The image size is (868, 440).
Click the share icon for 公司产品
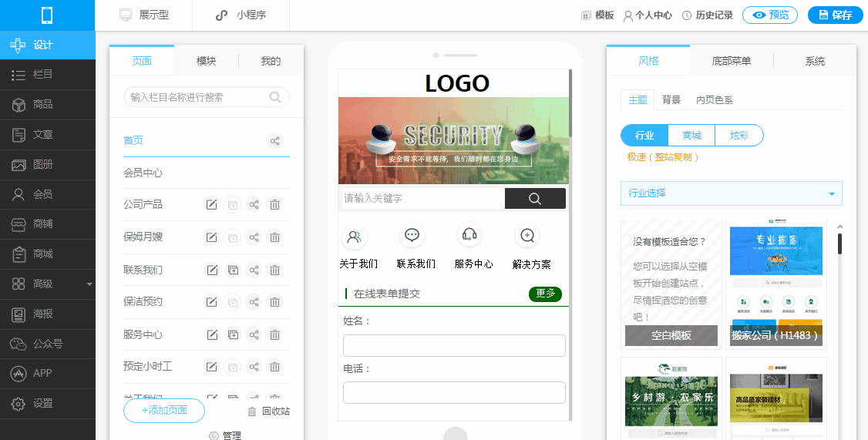pos(254,205)
